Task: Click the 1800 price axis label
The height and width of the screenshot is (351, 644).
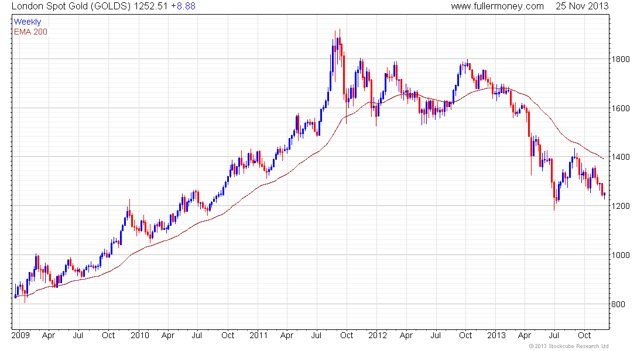Action: (x=621, y=59)
